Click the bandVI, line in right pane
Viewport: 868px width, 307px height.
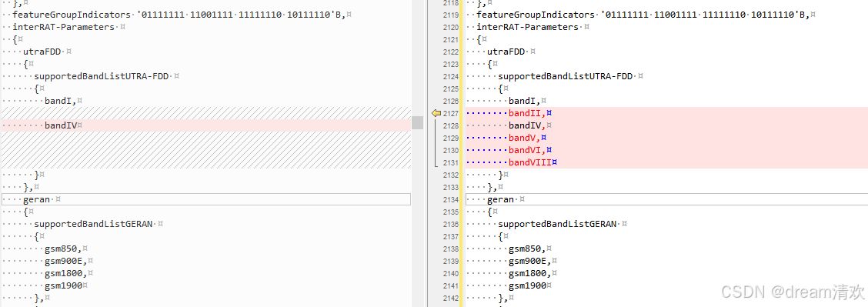tap(667, 150)
